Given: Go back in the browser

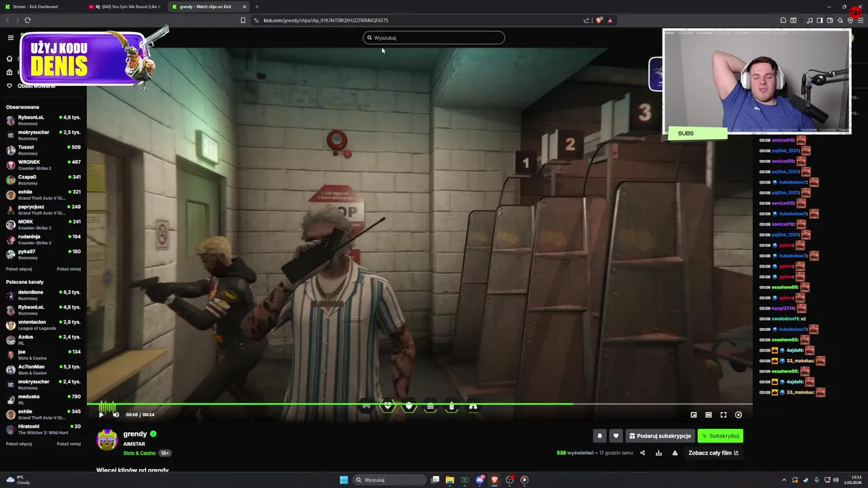Looking at the screenshot, I should (7, 20).
